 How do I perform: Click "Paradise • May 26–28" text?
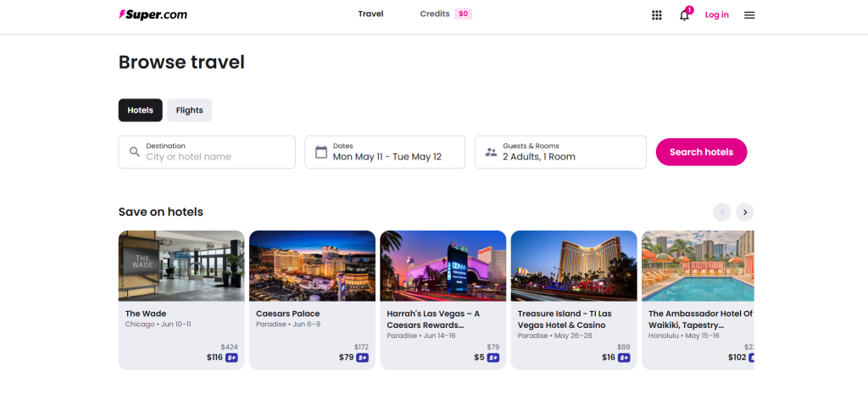pos(554,336)
